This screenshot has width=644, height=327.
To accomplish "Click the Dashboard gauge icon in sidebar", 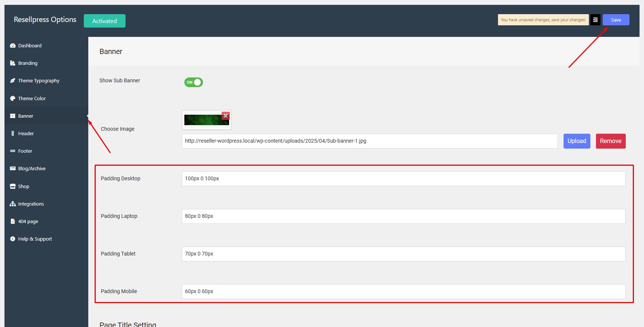I will point(13,46).
